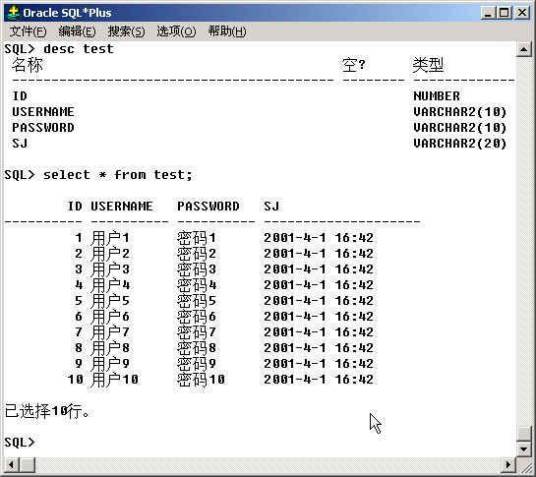Click the window resize grip corner
Image resolution: width=536 pixels, height=477 pixels.
tap(524, 465)
